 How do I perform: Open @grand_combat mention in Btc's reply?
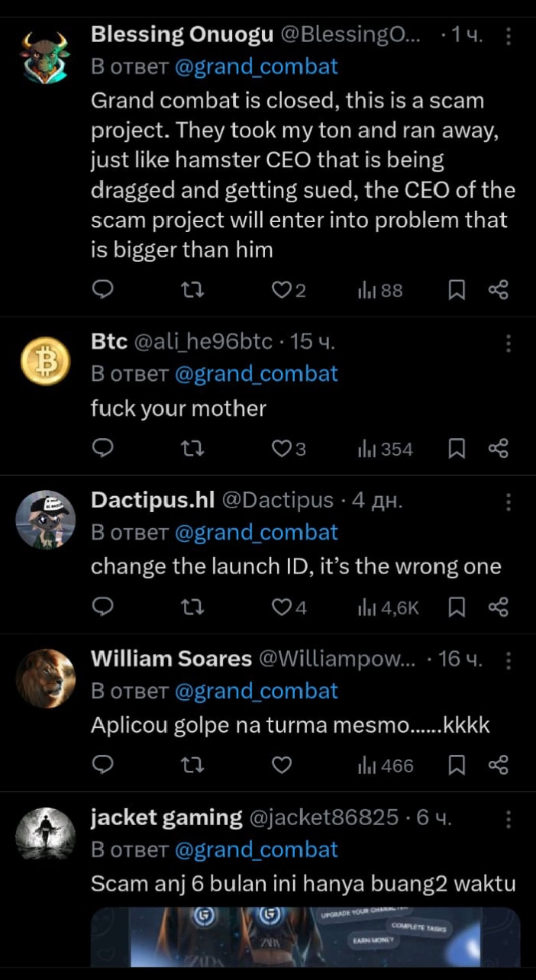point(256,374)
